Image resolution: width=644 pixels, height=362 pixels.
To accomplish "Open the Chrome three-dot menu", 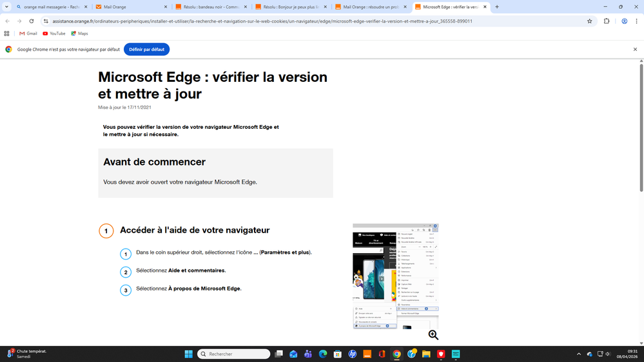I will click(x=636, y=21).
